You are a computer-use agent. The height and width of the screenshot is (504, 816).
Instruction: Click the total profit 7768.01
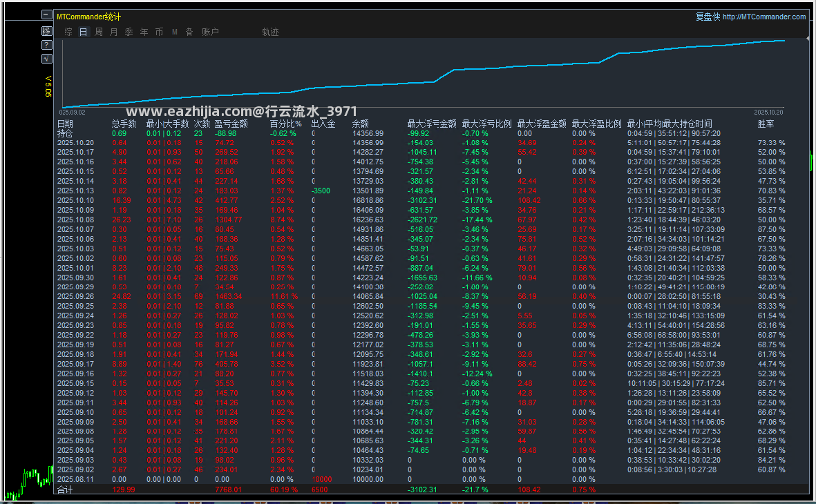(229, 490)
